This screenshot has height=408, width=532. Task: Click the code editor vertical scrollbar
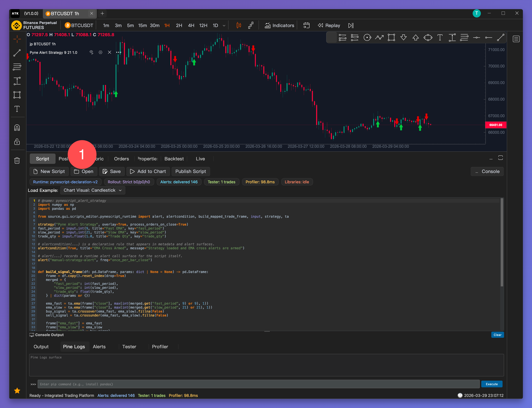tap(502, 243)
